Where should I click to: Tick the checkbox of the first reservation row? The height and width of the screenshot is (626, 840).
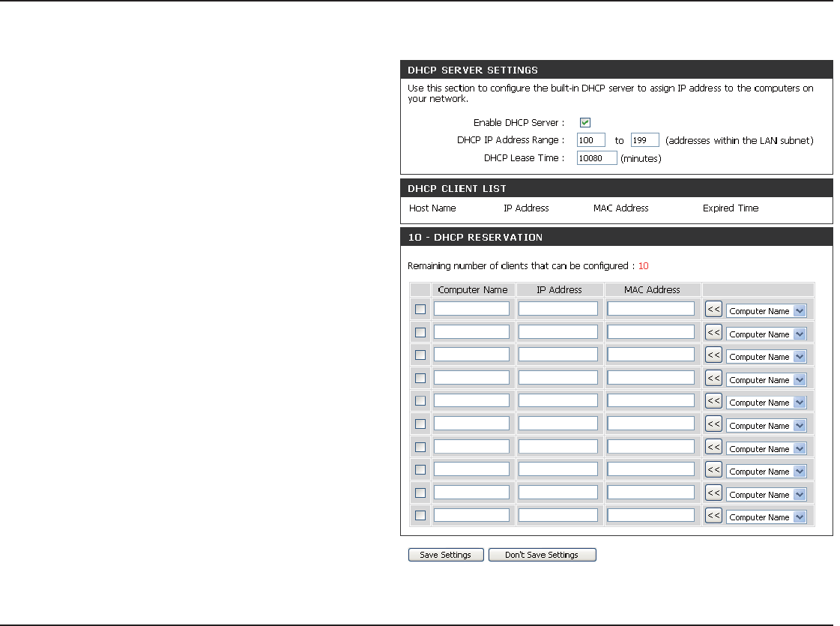[420, 309]
